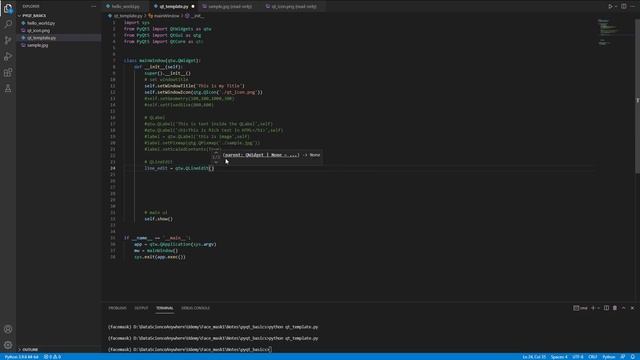Open the Manage gear icon
The height and width of the screenshot is (360, 640).
click(x=8, y=345)
